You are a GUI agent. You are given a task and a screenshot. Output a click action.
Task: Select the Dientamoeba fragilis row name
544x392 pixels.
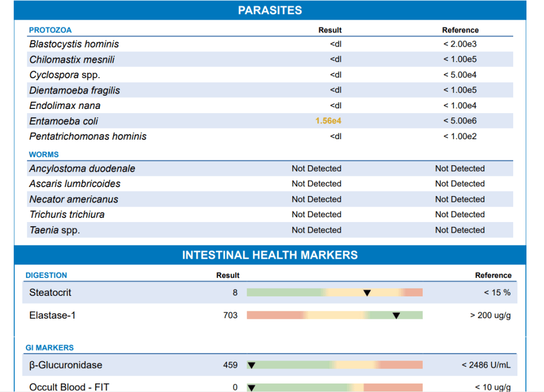(x=74, y=90)
